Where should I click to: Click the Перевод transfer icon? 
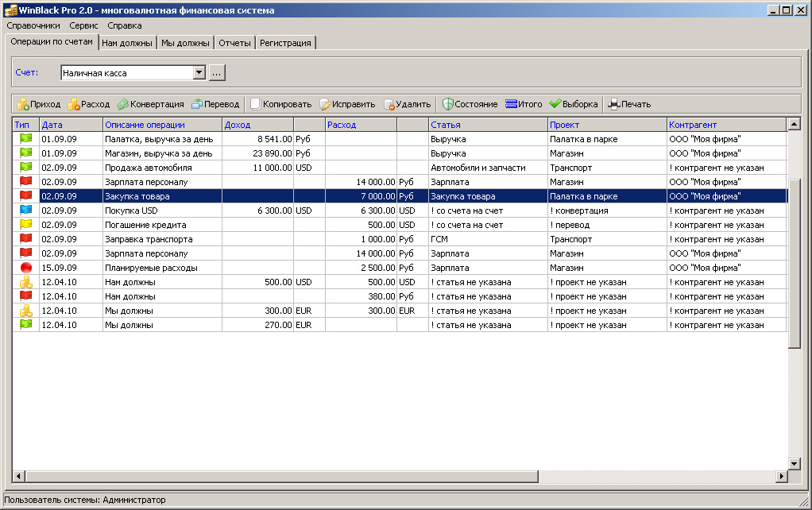point(197,104)
